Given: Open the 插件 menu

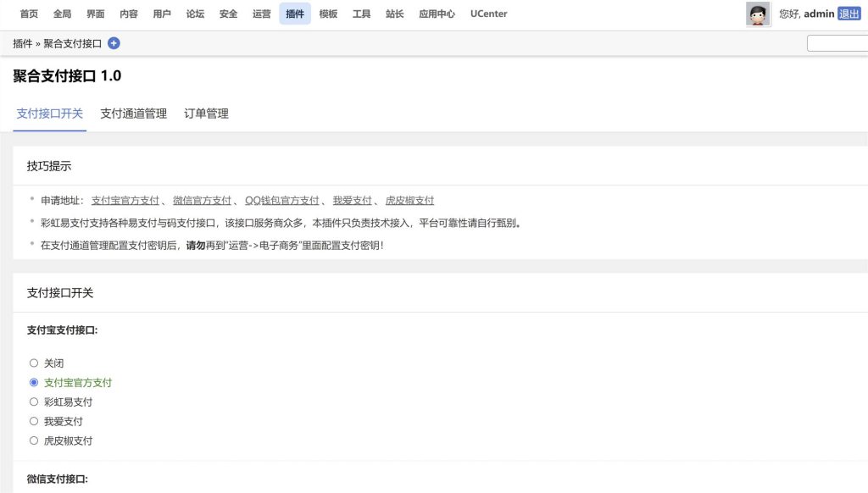Looking at the screenshot, I should click(294, 14).
